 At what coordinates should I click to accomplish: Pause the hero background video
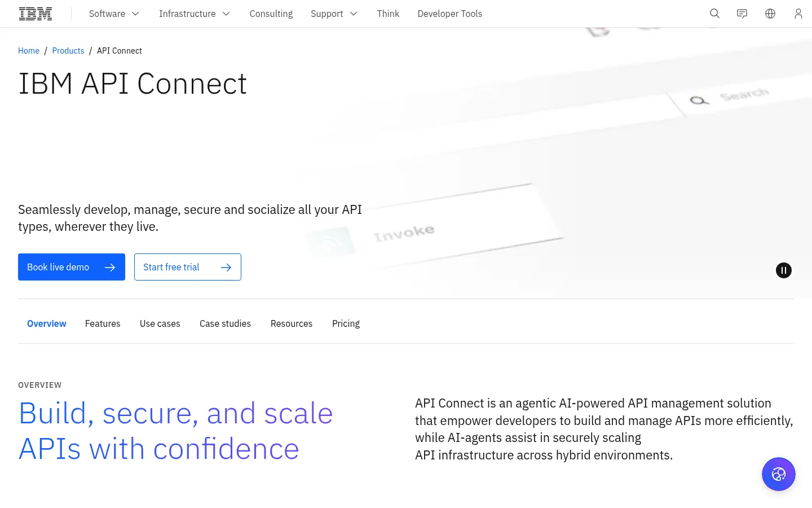coord(784,270)
